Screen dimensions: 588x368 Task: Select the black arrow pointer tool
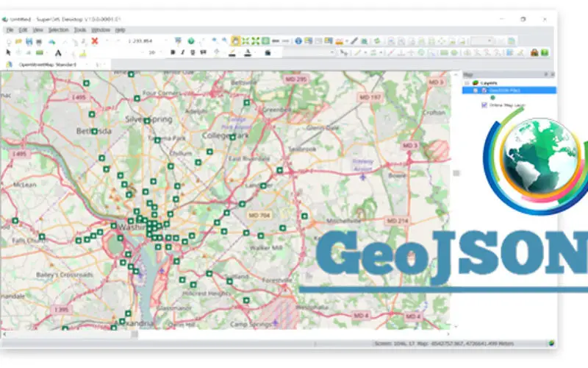pos(8,52)
